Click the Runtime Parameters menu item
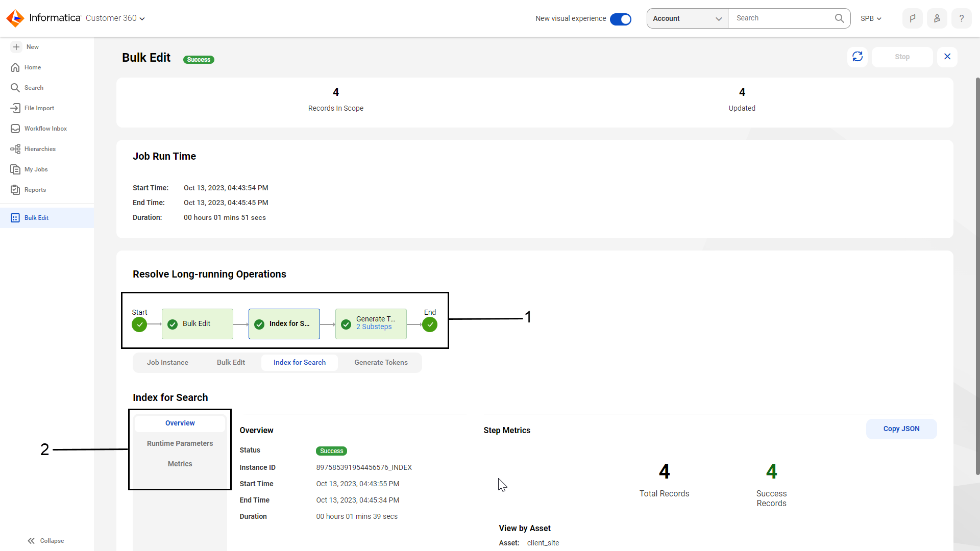980x551 pixels. (x=180, y=443)
